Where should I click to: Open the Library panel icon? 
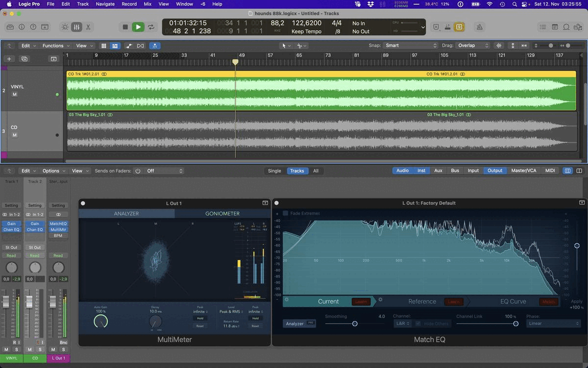pos(10,27)
